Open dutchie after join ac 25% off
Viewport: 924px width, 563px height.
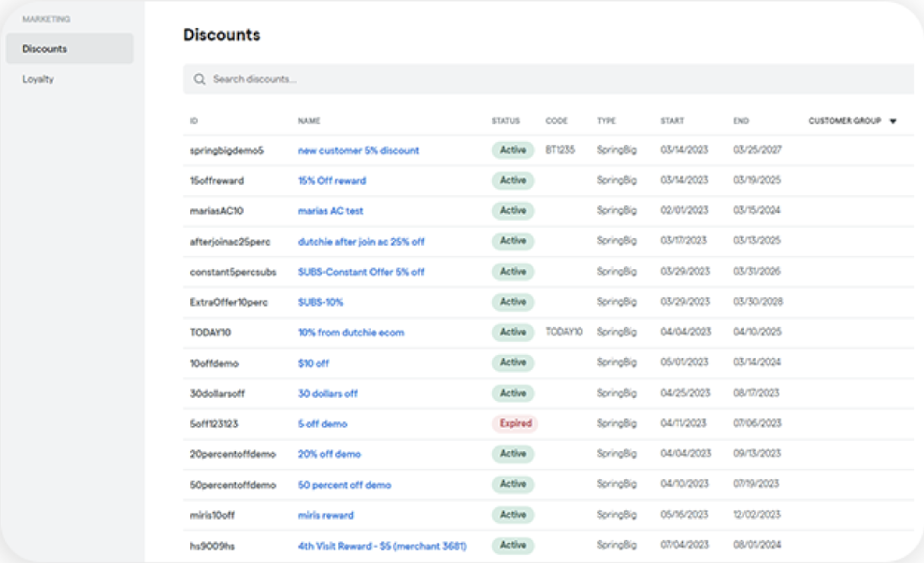click(361, 241)
